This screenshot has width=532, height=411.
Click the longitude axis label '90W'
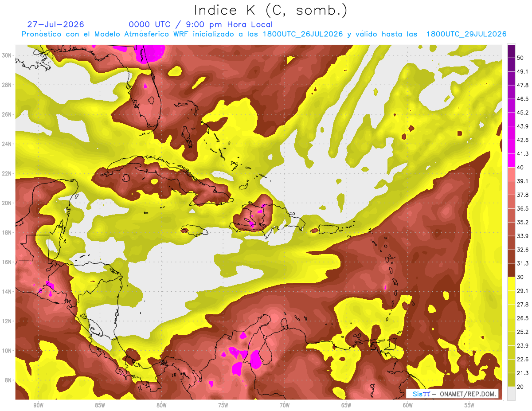[x=38, y=405]
